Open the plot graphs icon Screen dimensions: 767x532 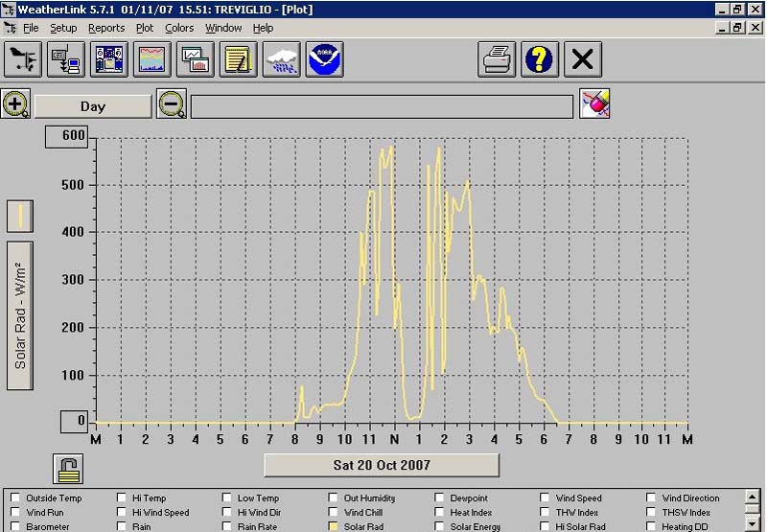pos(196,59)
